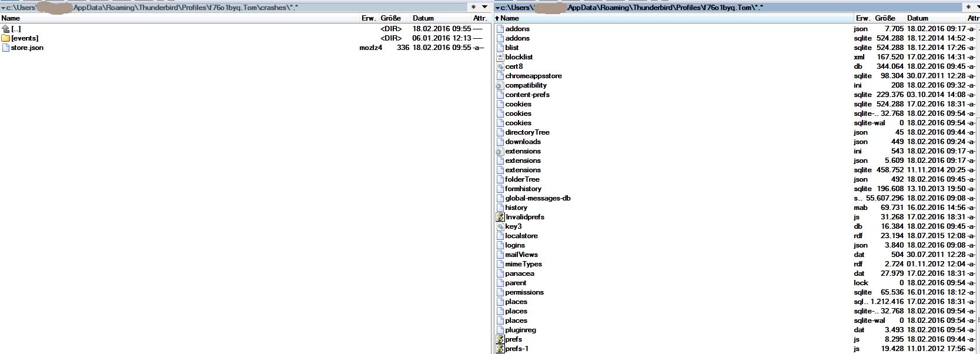The image size is (980, 354).
Task: Select the parent lock file name
Action: click(x=516, y=283)
